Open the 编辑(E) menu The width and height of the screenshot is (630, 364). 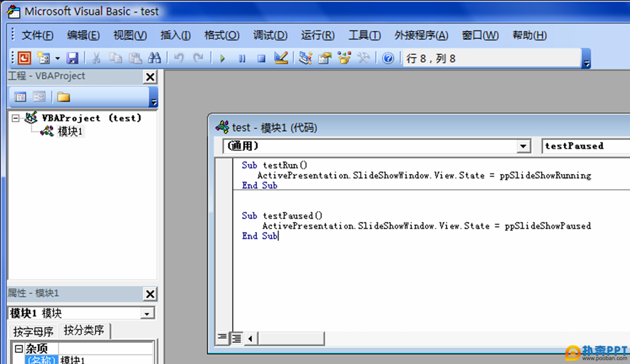point(83,36)
